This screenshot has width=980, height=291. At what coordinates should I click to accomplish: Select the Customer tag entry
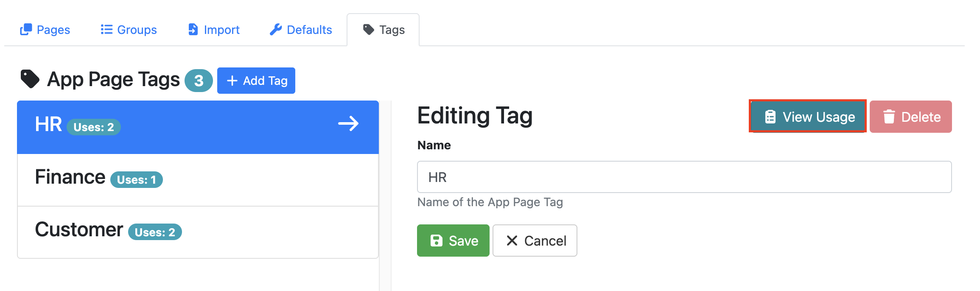198,232
